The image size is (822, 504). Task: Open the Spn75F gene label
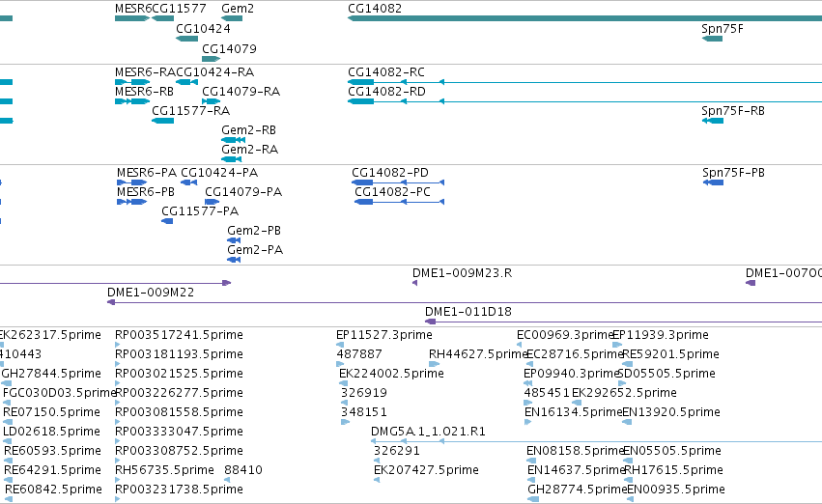pos(723,29)
